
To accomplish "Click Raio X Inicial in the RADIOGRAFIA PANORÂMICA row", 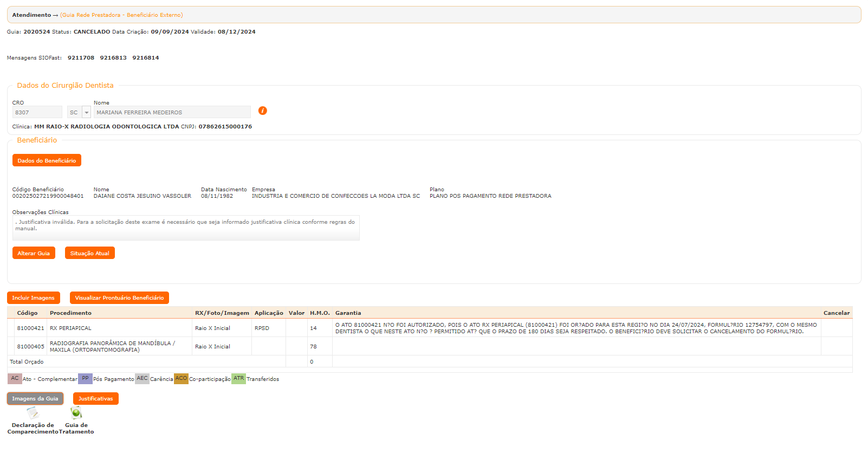I will tap(212, 347).
